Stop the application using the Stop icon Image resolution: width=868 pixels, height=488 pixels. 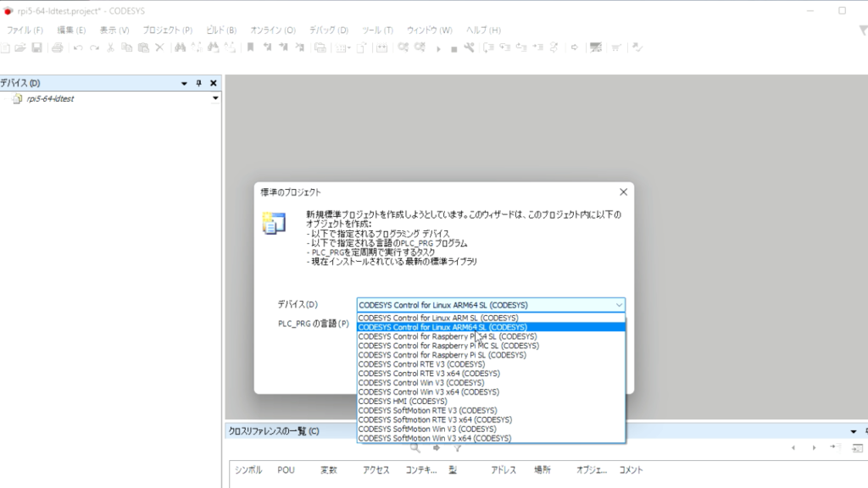click(454, 48)
